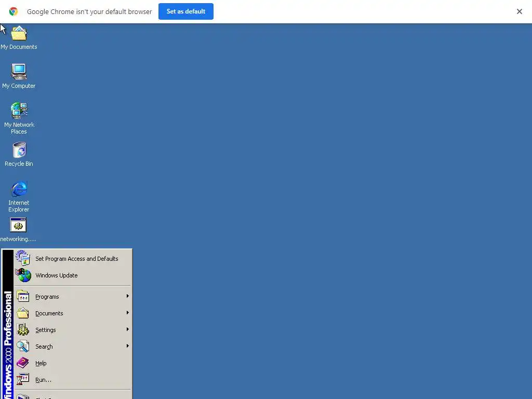
Task: Click the Chrome logo in the notification bar
Action: pyautogui.click(x=14, y=11)
